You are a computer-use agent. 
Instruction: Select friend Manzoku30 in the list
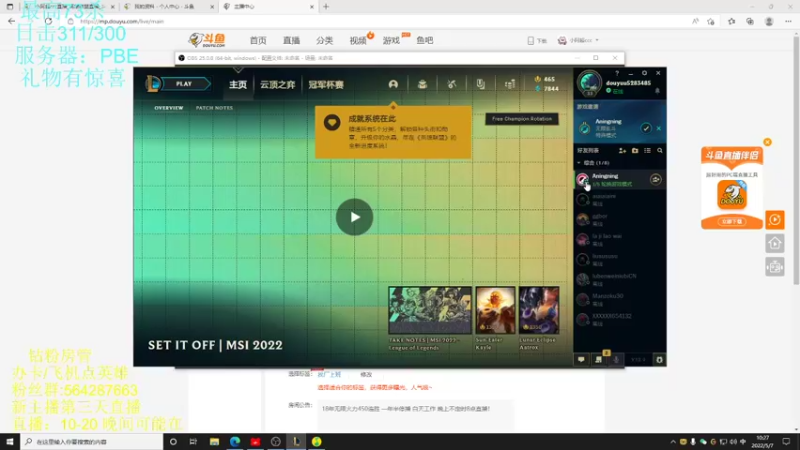click(619, 299)
